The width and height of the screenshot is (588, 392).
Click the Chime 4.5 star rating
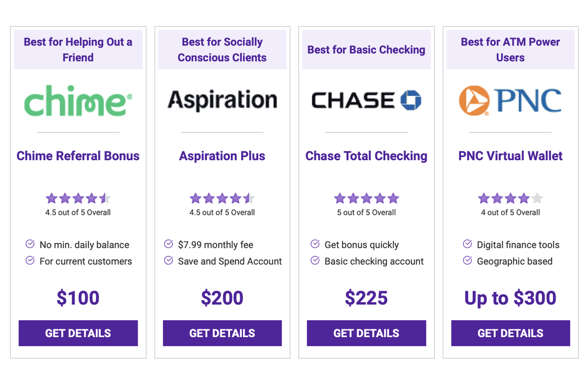click(78, 198)
